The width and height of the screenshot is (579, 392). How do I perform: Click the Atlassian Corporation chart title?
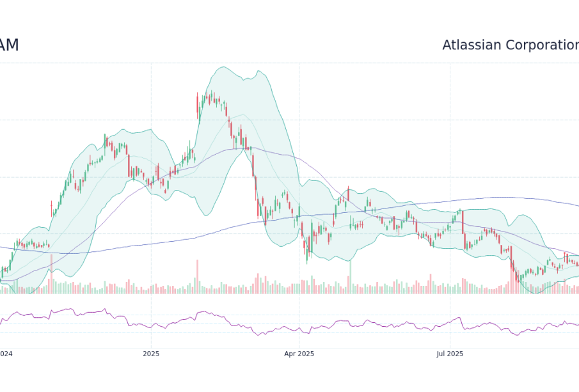pos(511,45)
